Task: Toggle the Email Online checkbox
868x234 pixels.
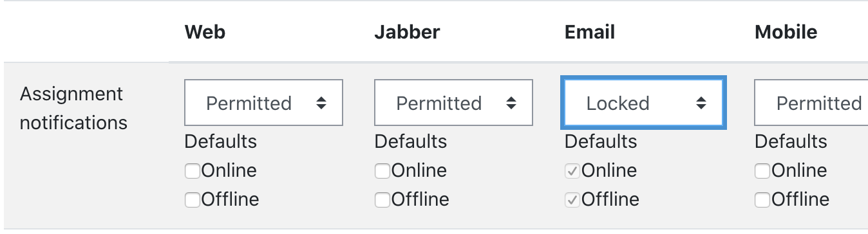Action: click(x=572, y=171)
